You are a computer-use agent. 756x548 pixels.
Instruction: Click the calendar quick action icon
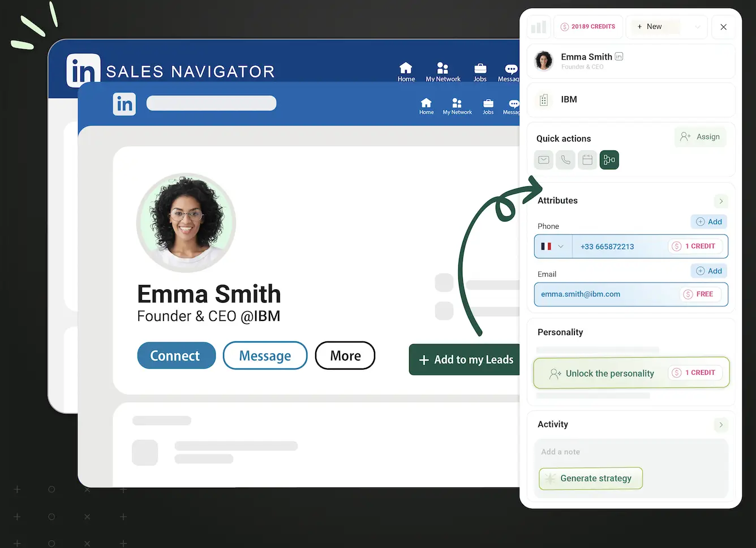(587, 160)
